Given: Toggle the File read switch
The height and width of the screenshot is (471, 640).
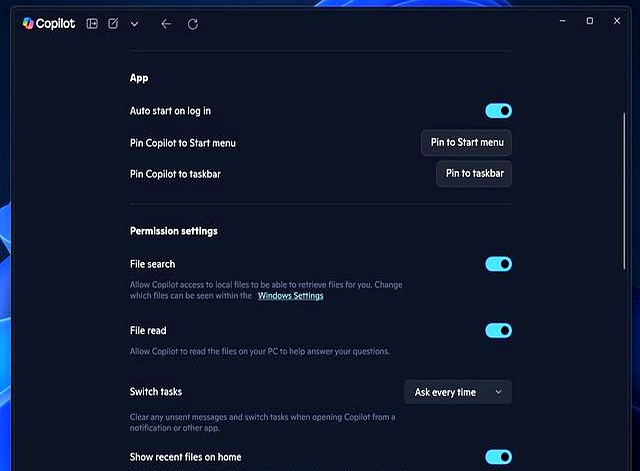Looking at the screenshot, I should (498, 330).
